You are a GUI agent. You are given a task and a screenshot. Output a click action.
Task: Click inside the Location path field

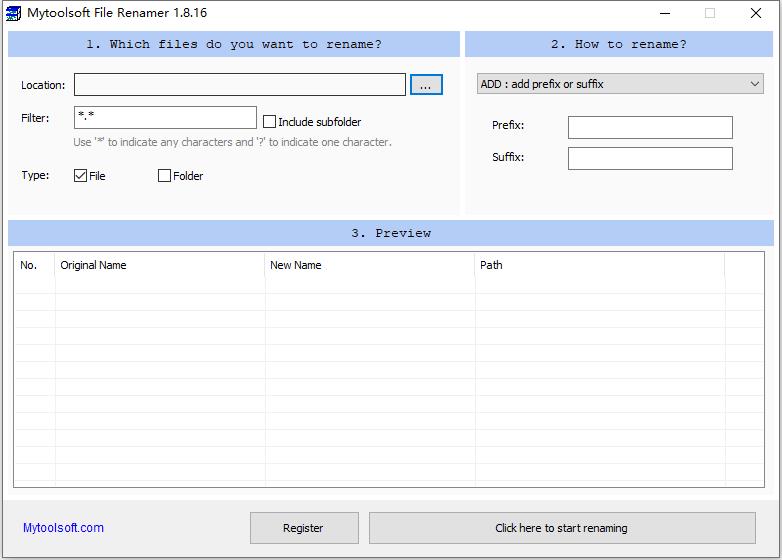[x=240, y=85]
